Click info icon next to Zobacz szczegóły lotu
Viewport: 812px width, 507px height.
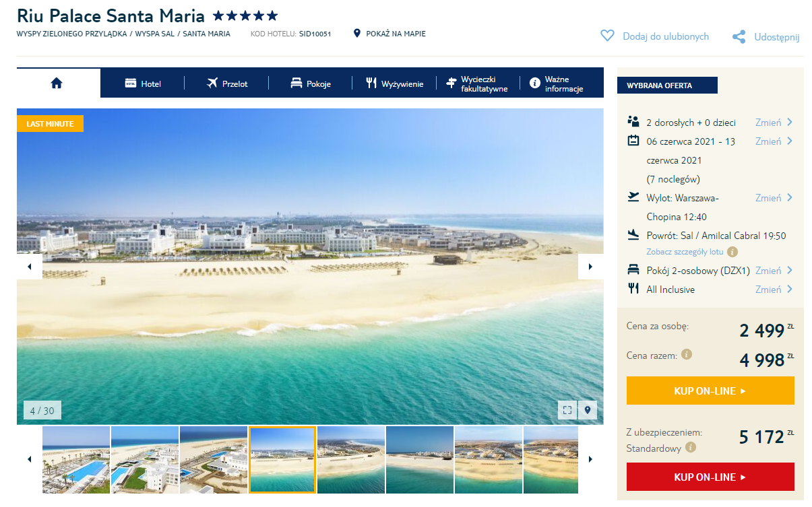(732, 252)
